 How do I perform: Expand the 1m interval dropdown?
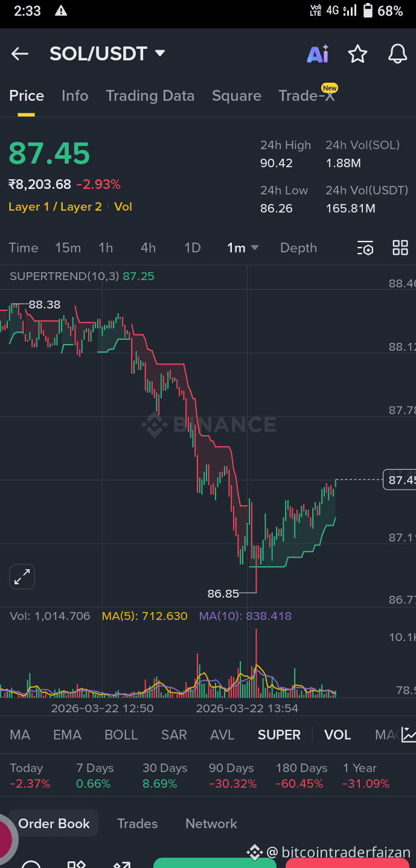coord(243,248)
